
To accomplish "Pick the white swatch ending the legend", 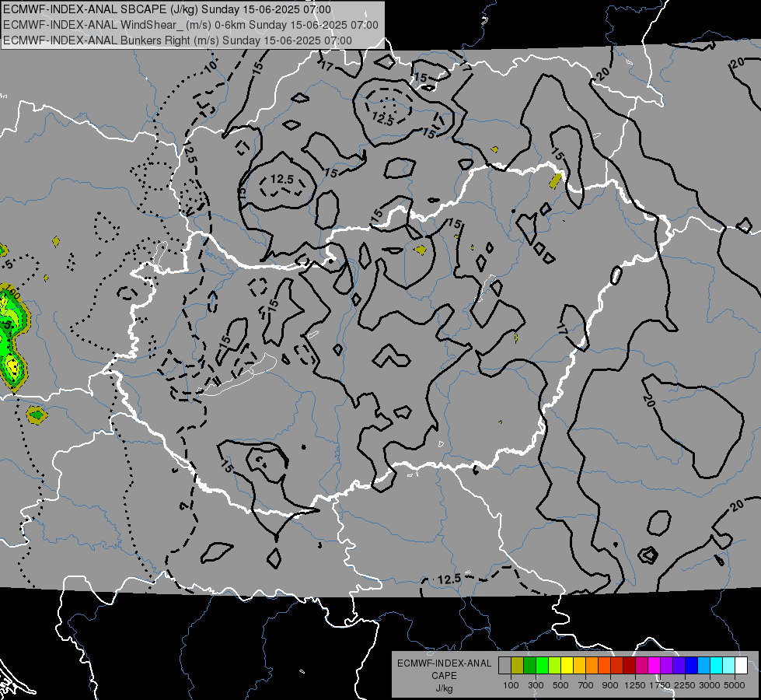I will pyautogui.click(x=741, y=666).
